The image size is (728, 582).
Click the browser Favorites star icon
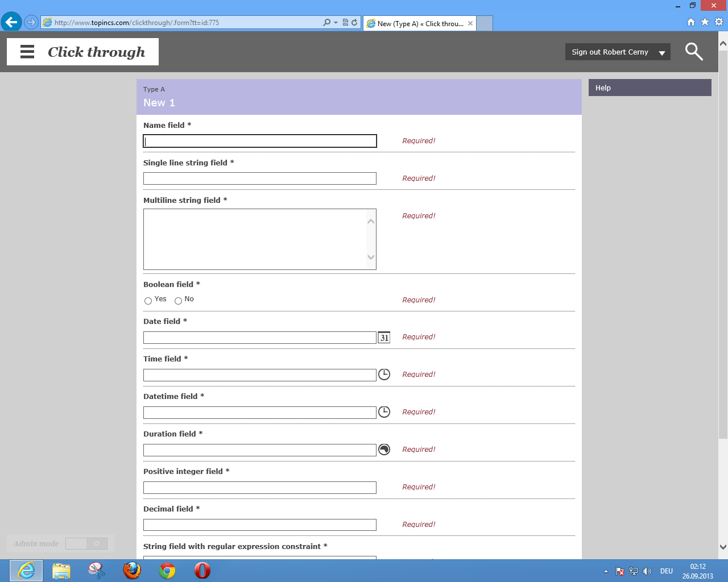pyautogui.click(x=705, y=22)
